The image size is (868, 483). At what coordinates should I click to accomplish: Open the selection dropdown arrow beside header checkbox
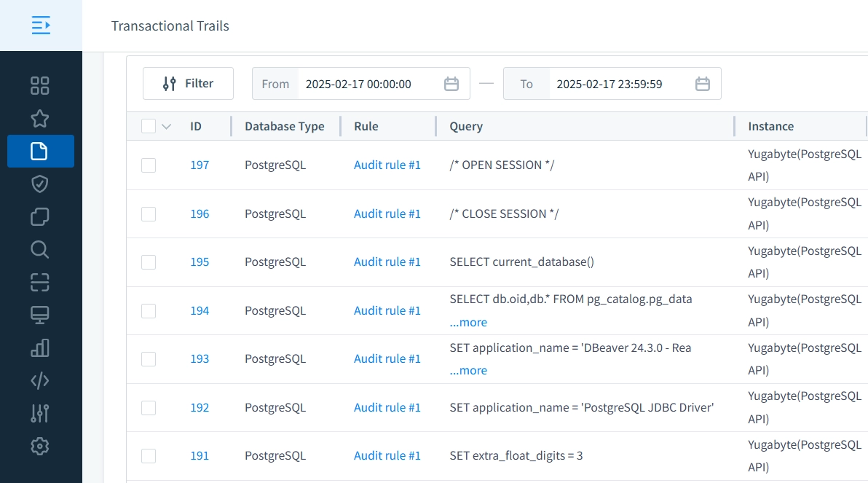(167, 127)
